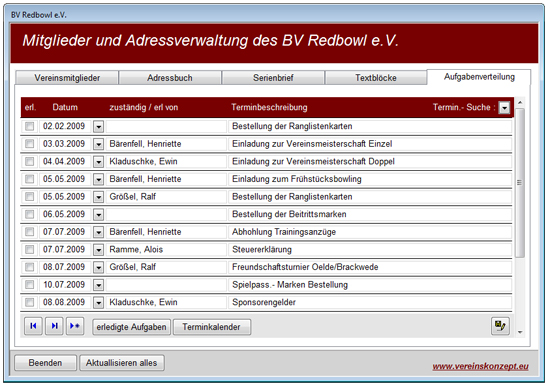Select the Serienbrief tab
The width and height of the screenshot is (550, 388).
pos(273,78)
